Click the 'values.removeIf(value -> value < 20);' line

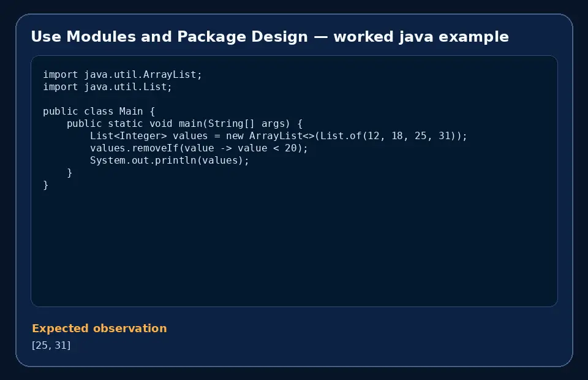click(x=198, y=148)
